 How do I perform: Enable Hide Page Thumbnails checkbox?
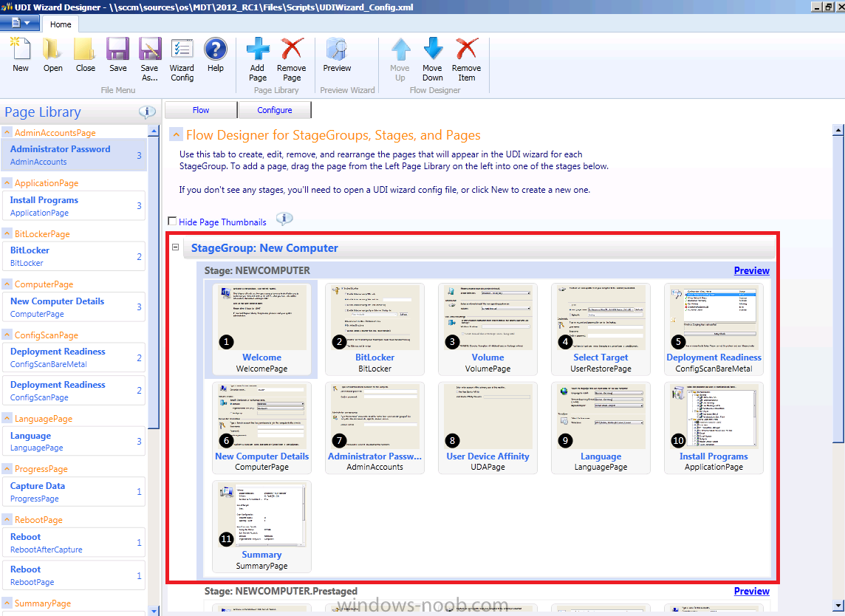172,221
